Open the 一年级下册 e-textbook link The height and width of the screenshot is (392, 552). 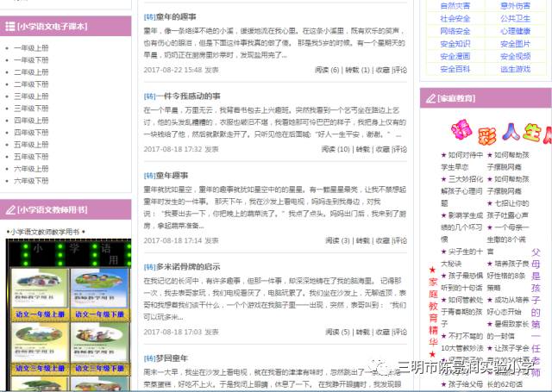coord(31,59)
